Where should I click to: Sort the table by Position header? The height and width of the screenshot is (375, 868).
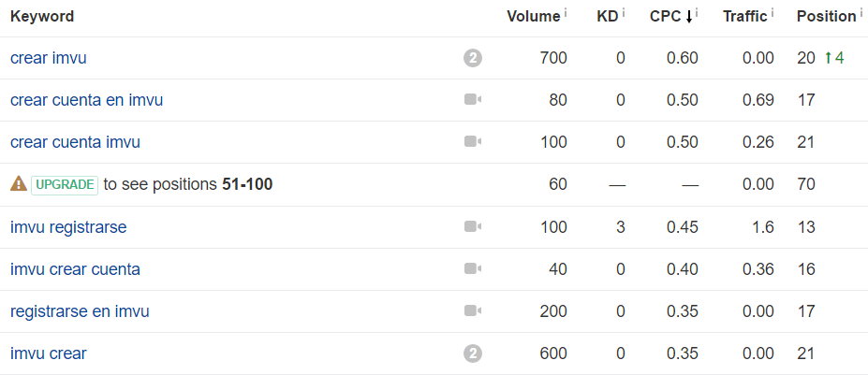coord(827,17)
